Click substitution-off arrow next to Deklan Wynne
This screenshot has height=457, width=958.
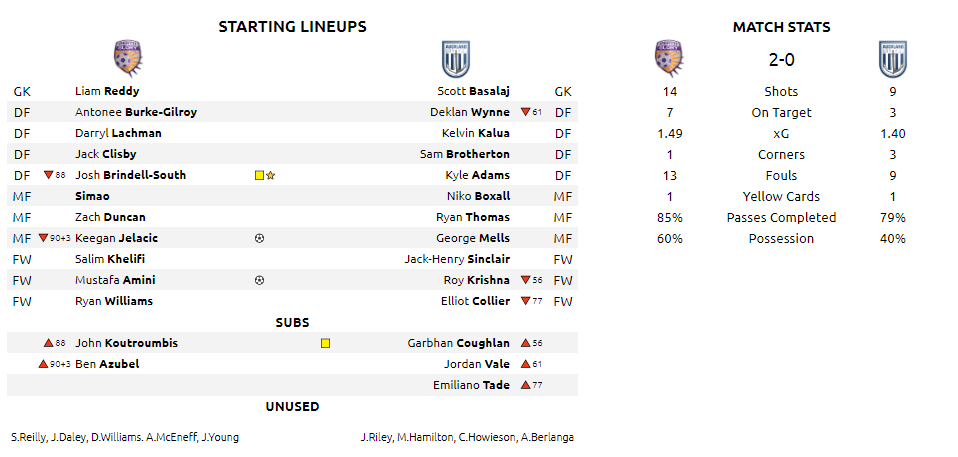click(525, 112)
